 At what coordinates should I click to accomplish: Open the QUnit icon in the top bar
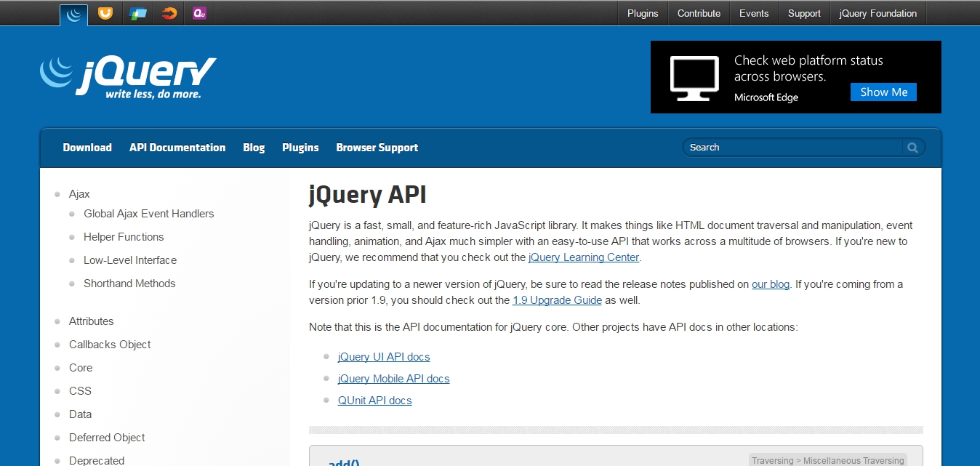[x=198, y=12]
